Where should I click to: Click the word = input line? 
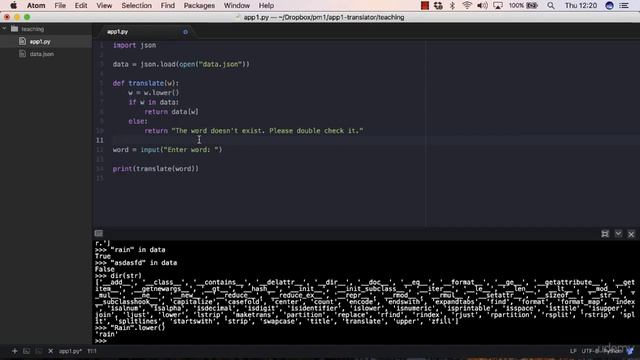(167, 150)
